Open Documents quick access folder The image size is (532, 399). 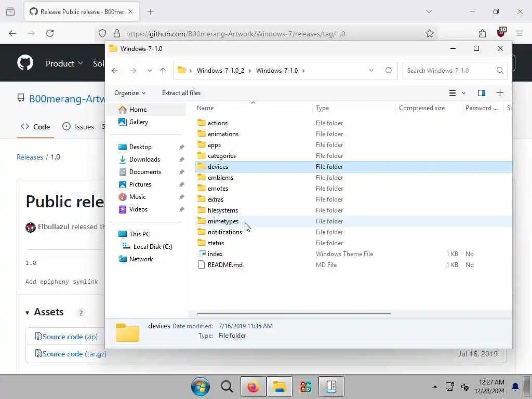pos(147,172)
